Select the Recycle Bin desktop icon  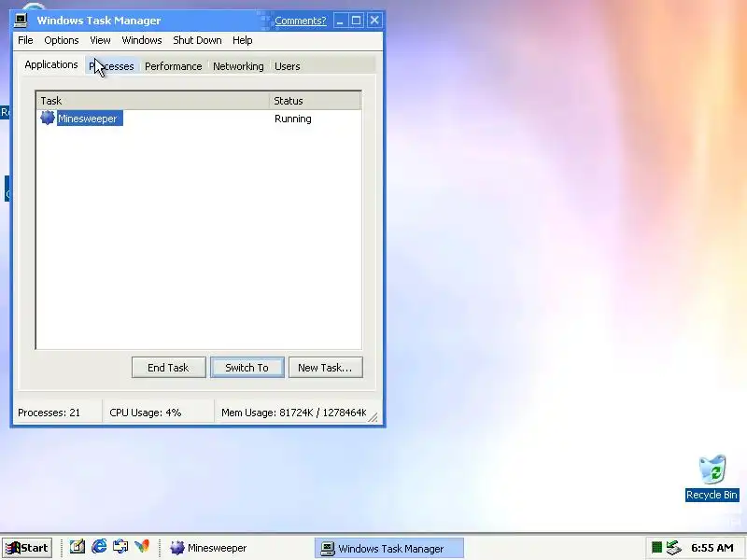click(712, 478)
